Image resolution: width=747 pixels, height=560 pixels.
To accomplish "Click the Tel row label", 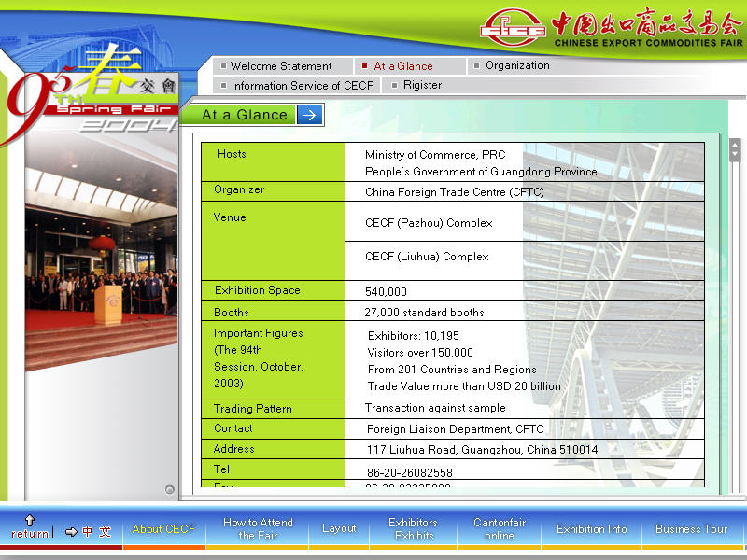I will [x=221, y=469].
